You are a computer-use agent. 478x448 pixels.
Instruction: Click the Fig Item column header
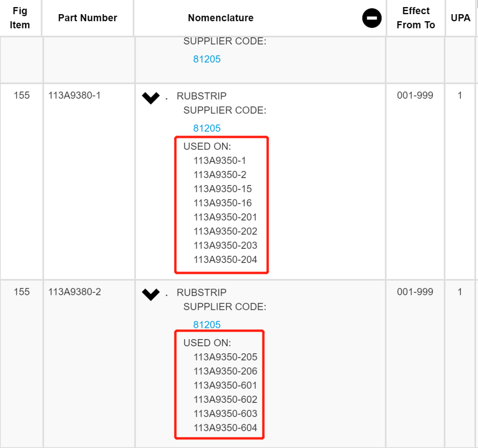pyautogui.click(x=20, y=18)
